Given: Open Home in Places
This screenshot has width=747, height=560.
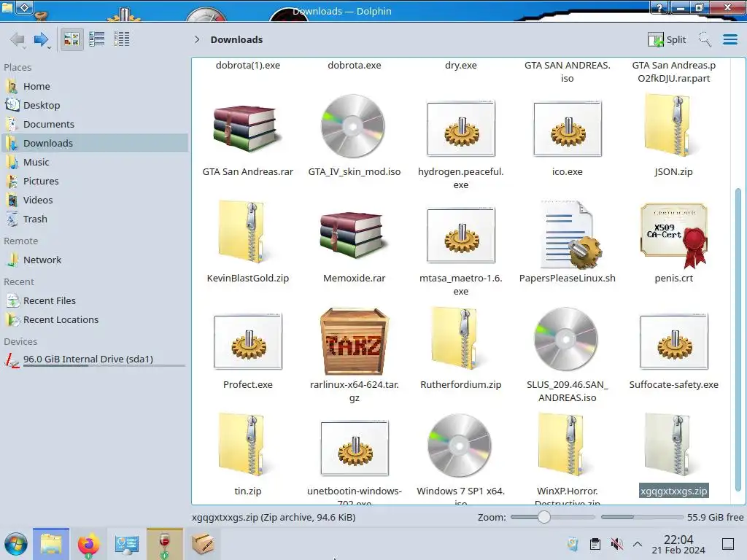Looking at the screenshot, I should [x=94, y=86].
